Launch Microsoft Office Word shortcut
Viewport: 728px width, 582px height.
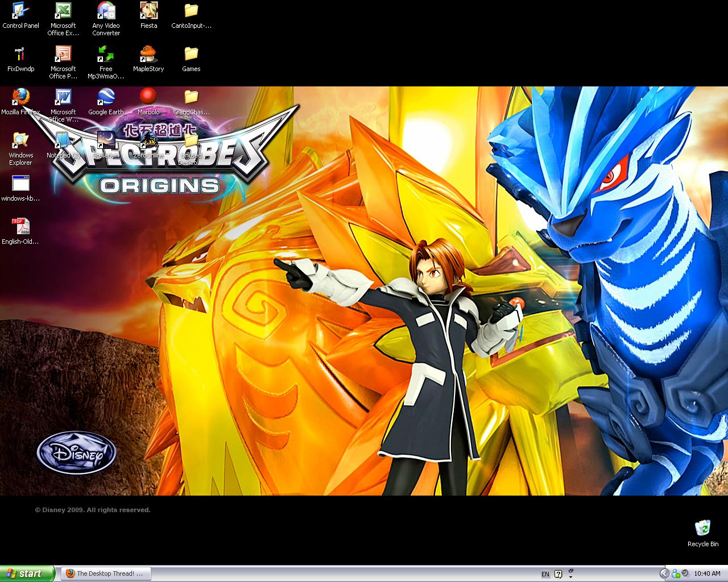click(x=63, y=106)
